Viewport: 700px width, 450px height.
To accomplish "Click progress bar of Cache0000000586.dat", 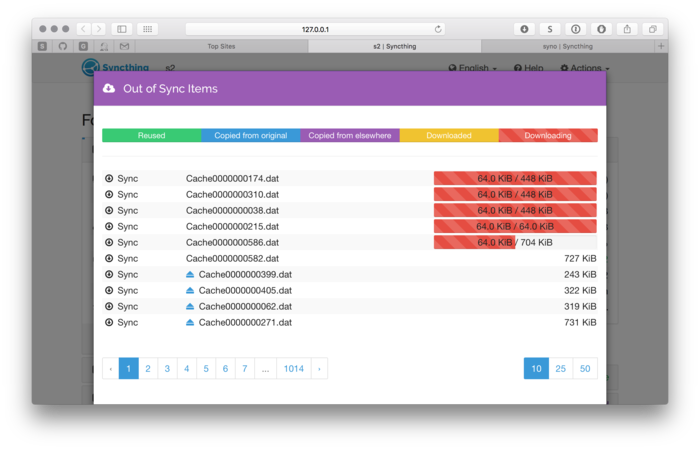I will [515, 242].
